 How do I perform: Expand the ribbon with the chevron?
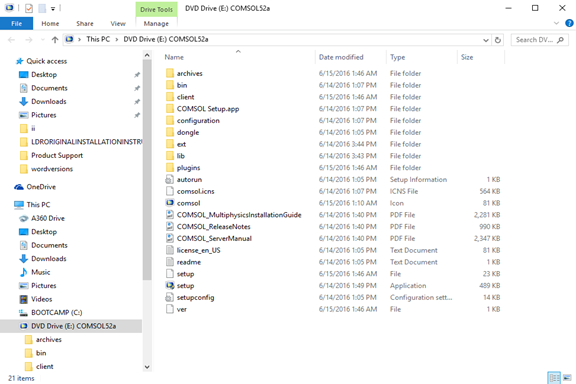[x=556, y=23]
